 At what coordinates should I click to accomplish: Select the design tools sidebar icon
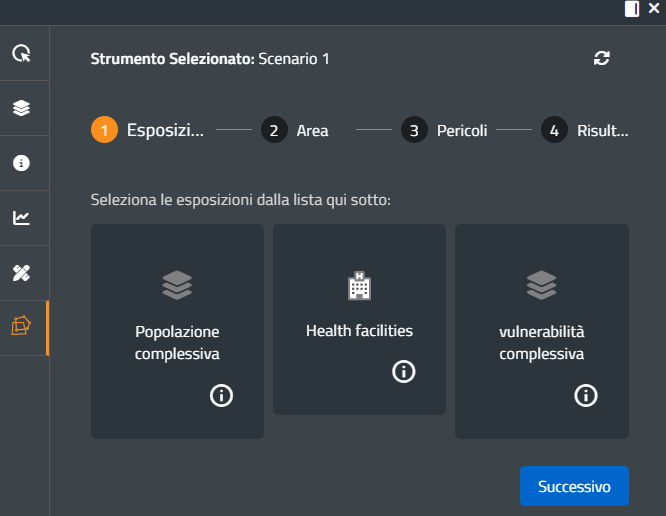[x=21, y=273]
